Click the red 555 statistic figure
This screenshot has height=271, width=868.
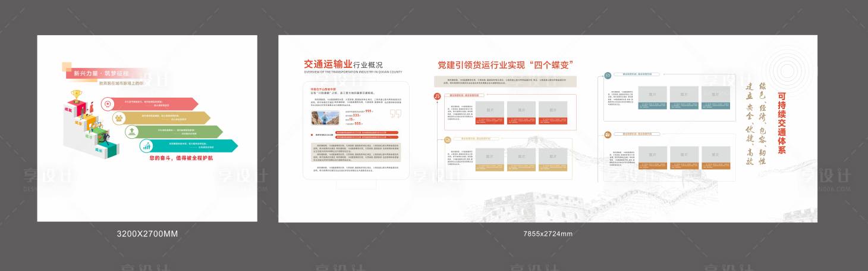(x=358, y=123)
